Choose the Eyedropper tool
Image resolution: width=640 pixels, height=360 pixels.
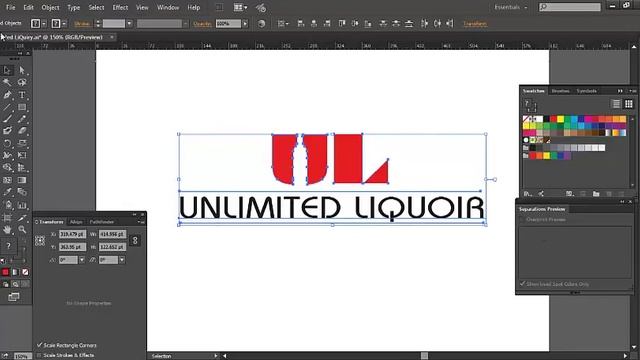[7, 192]
